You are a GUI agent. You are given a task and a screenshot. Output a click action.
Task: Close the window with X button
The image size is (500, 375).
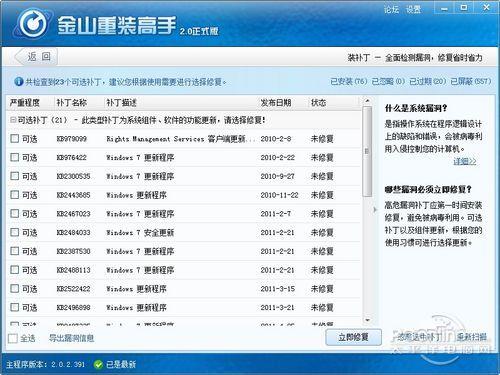pos(486,8)
